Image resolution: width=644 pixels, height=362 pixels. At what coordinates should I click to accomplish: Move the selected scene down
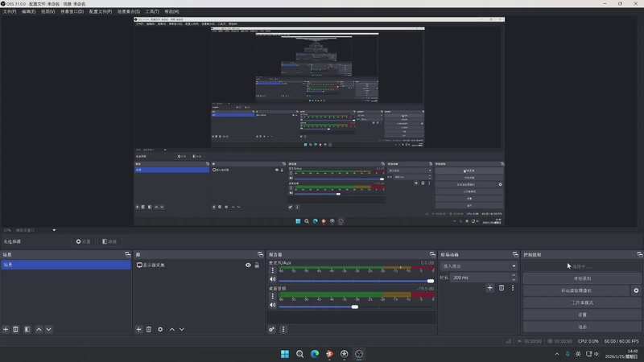pyautogui.click(x=48, y=329)
